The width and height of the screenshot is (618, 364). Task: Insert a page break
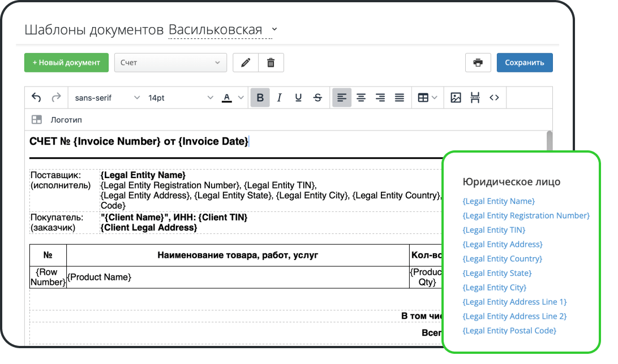pos(475,97)
